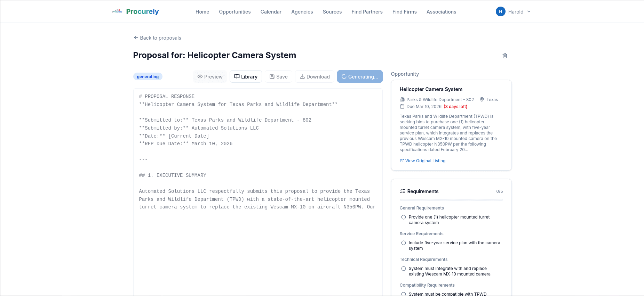
Task: Toggle the Wescam MX-10 integration requirement
Action: 404,269
